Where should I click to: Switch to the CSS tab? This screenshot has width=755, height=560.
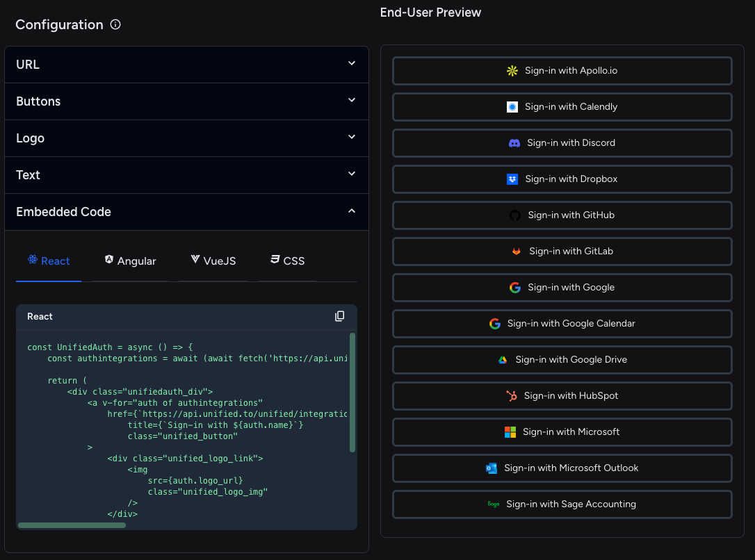click(x=287, y=261)
